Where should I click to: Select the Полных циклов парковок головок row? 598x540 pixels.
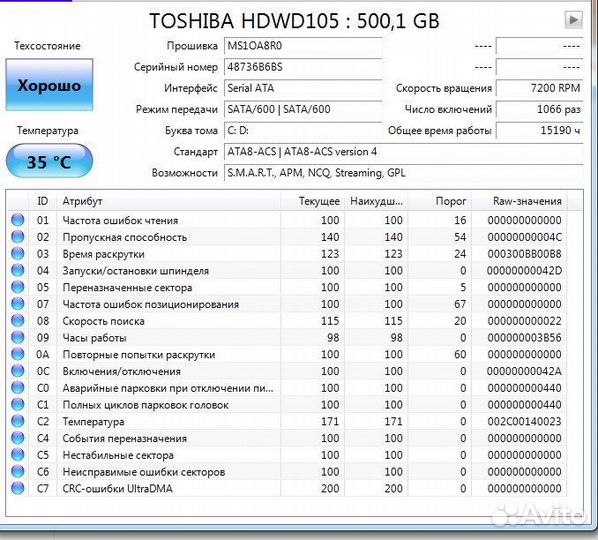coord(287,405)
